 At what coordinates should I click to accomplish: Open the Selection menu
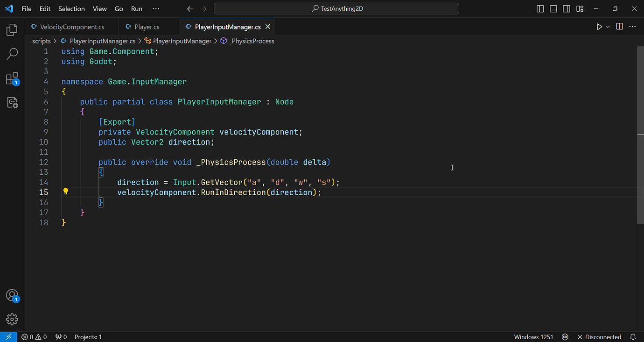pyautogui.click(x=71, y=9)
